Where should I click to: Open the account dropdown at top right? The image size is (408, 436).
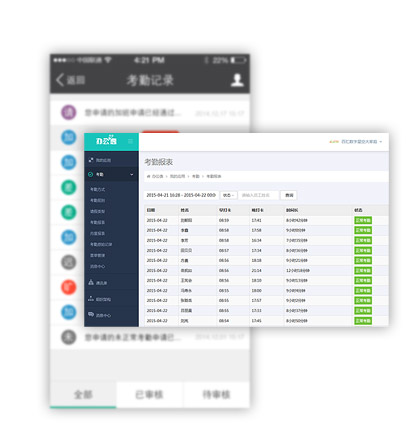point(355,142)
